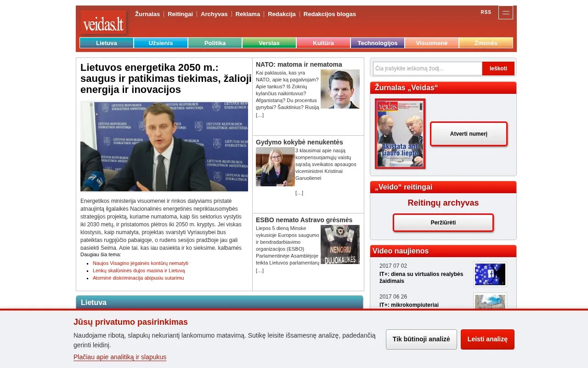Click the veidas.lt logo
This screenshot has width=588, height=368.
point(103,23)
